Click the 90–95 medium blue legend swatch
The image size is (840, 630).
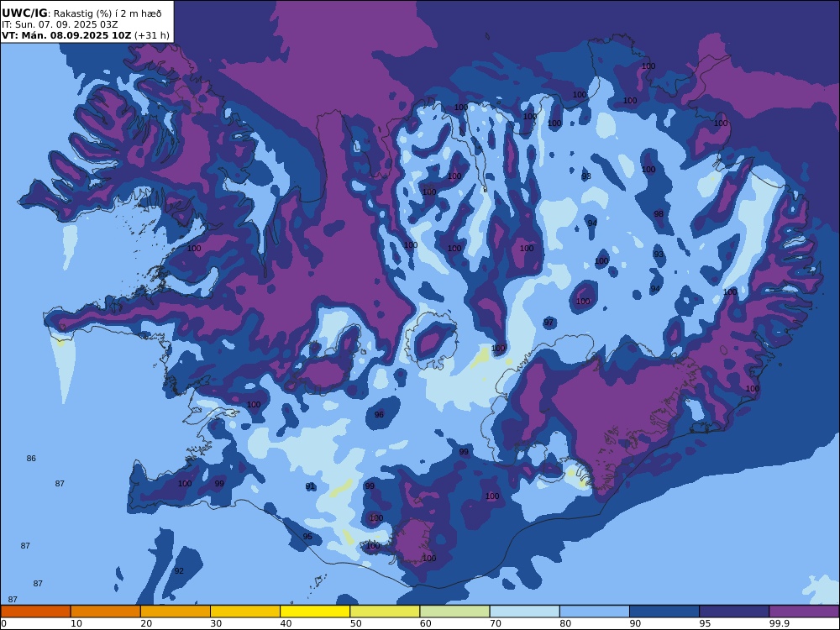tap(664, 612)
